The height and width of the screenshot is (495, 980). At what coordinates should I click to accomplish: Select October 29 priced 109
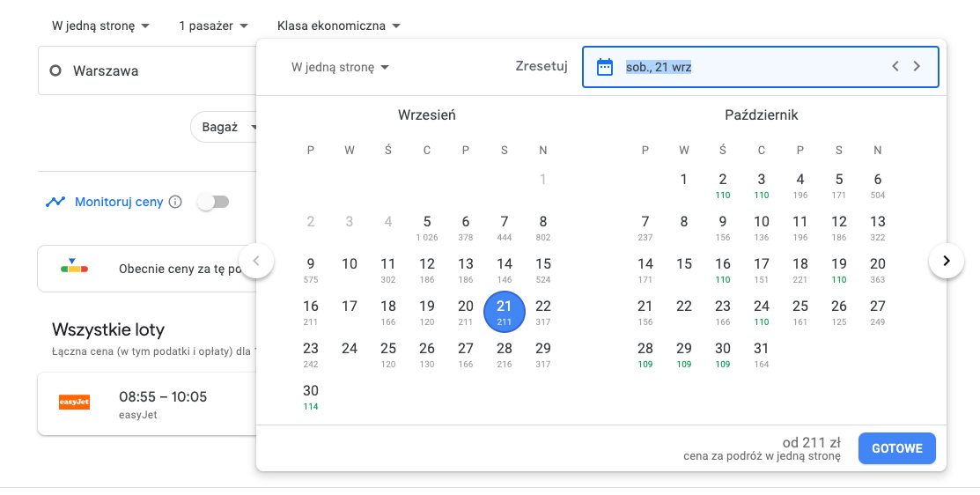point(684,355)
